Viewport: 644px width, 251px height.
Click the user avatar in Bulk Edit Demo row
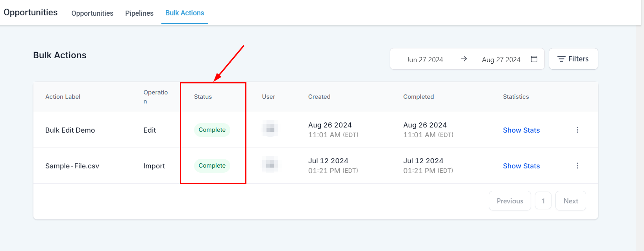pyautogui.click(x=270, y=129)
